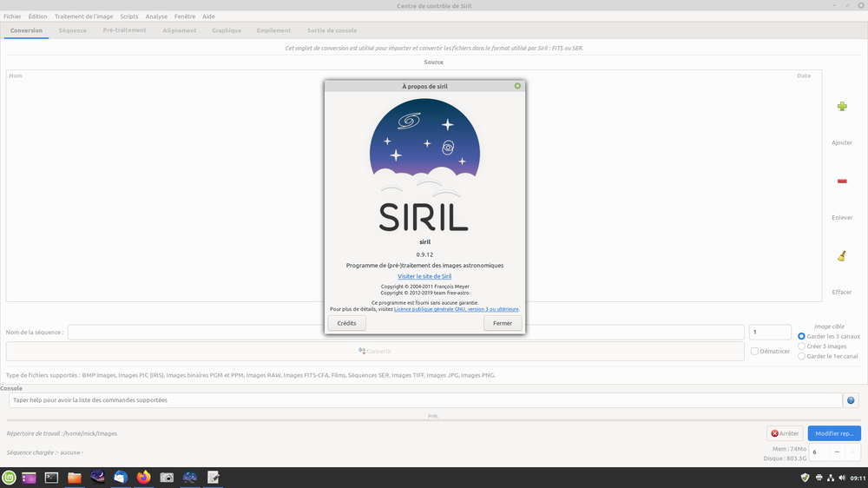Screen dimensions: 868x488
Task: Click the volume icon in system tray
Action: (x=841, y=478)
